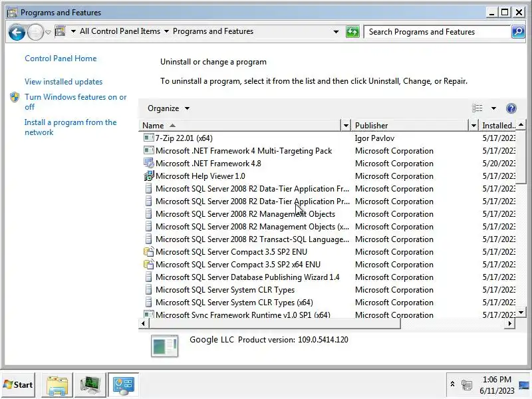Open the Name column filter dropdown
This screenshot has height=399, width=532.
(x=346, y=126)
